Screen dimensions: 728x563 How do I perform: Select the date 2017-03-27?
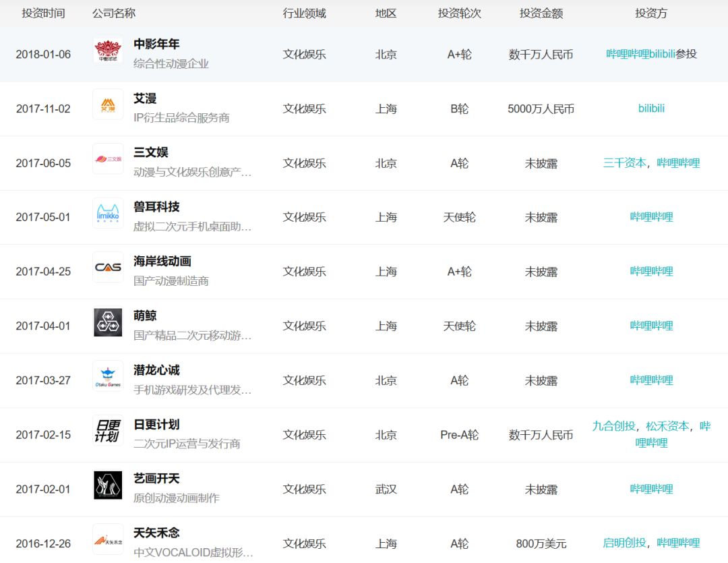(43, 380)
